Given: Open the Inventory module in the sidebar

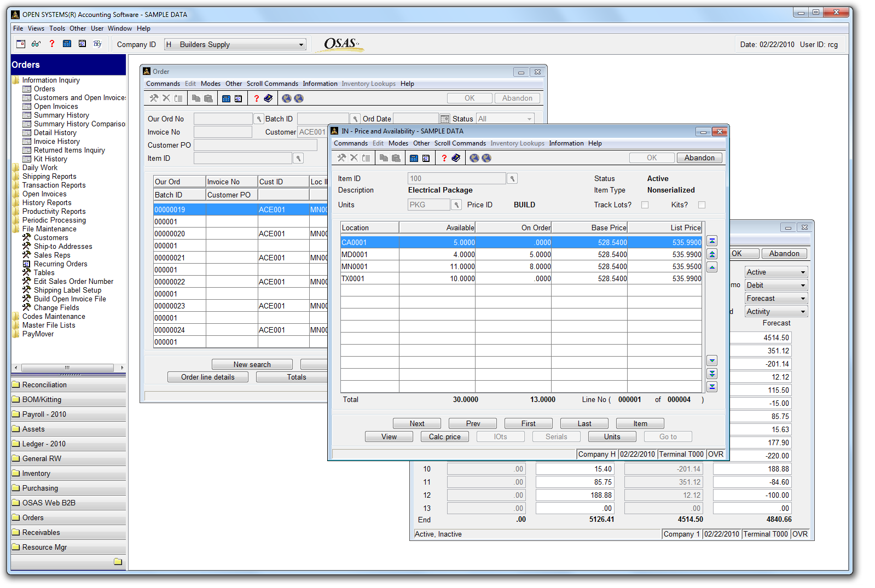Looking at the screenshot, I should click(x=68, y=473).
